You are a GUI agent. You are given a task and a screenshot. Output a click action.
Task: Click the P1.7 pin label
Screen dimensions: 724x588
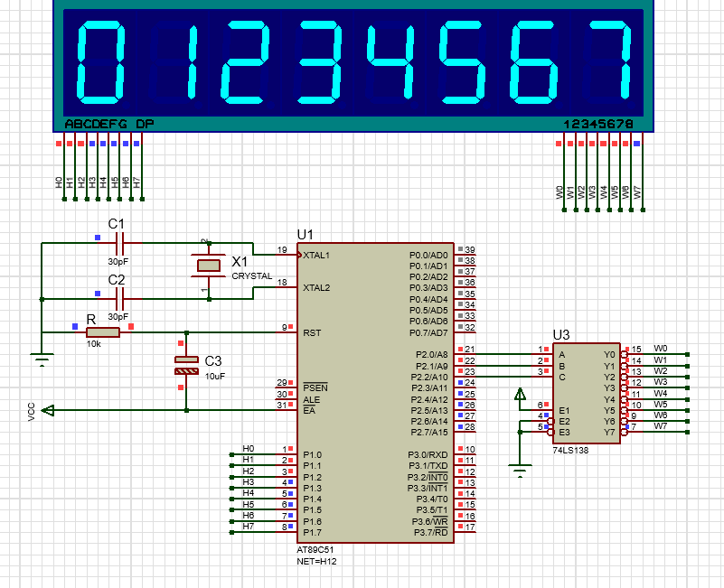[312, 533]
